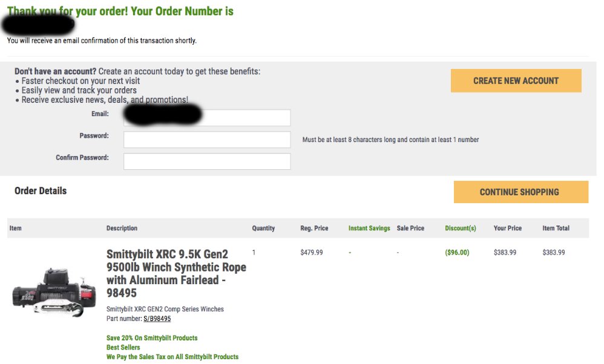This screenshot has height=364, width=604.
Task: Select the Password input field
Action: pos(207,139)
